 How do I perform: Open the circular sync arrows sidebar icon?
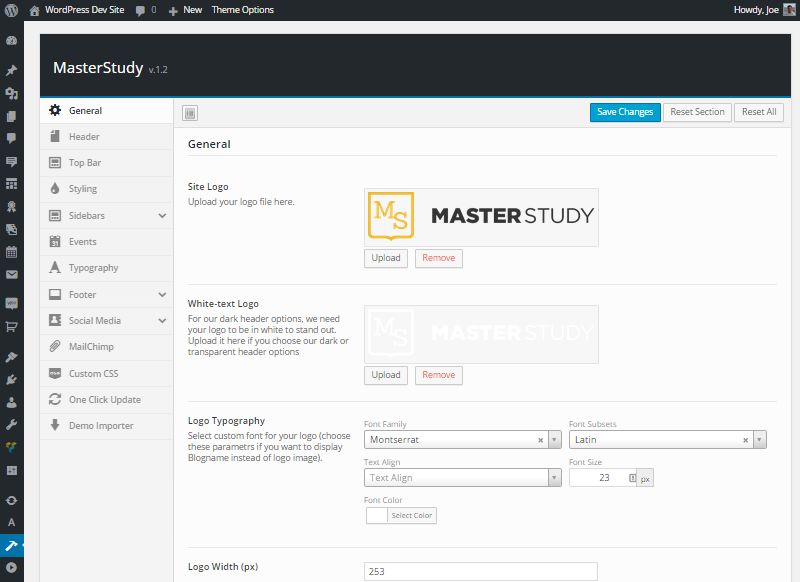pyautogui.click(x=11, y=500)
